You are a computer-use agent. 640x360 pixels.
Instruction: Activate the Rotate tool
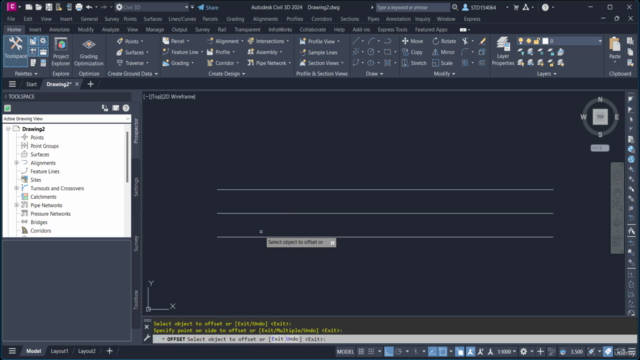(x=444, y=41)
